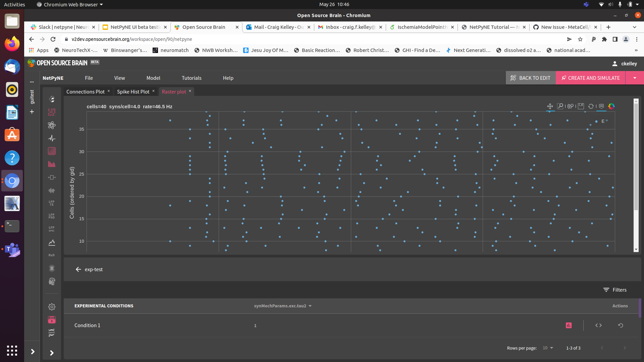
Task: Open the Filters button
Action: pyautogui.click(x=615, y=290)
